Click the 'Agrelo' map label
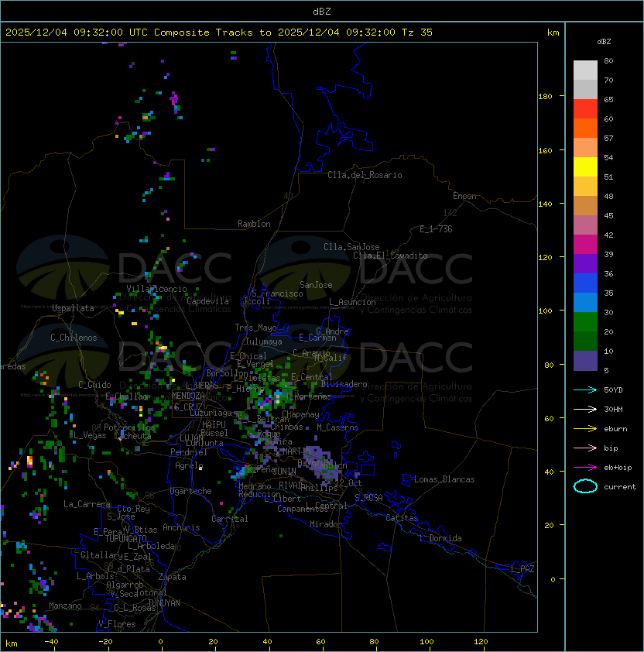Screen dimensions: 644x652 [189, 465]
